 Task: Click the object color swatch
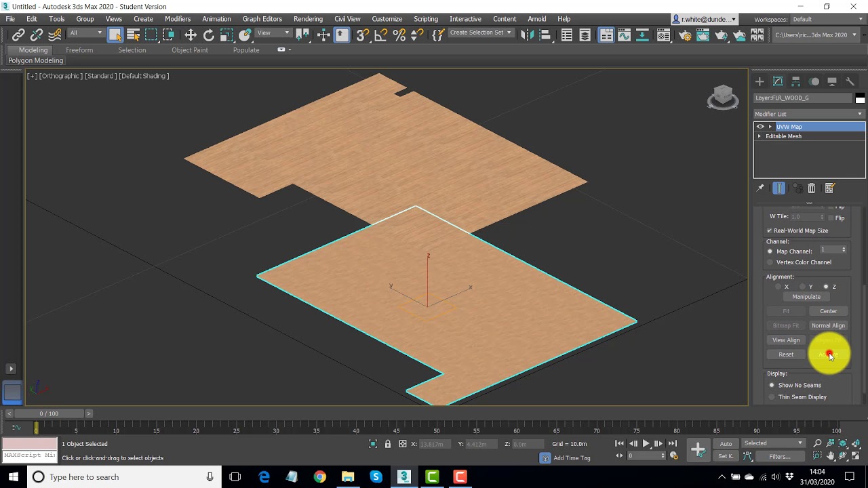[860, 98]
